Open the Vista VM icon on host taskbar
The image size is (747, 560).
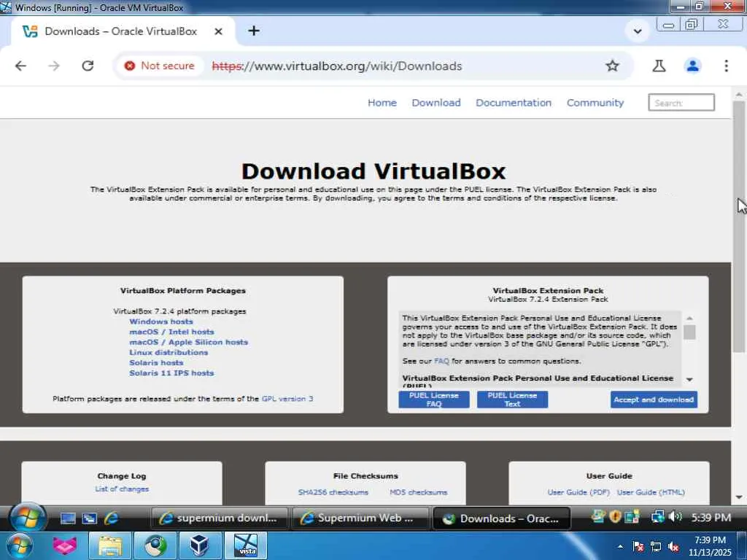(245, 545)
